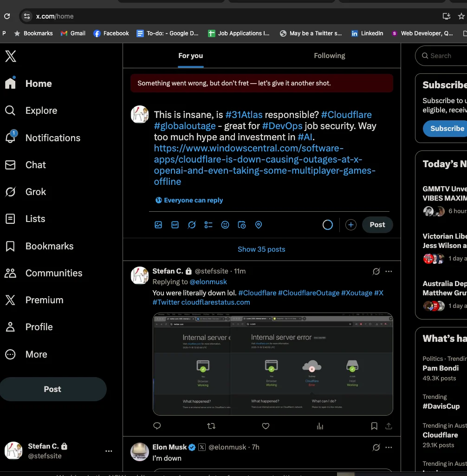
Task: Open More options in sidebar
Action: [x=26, y=354]
